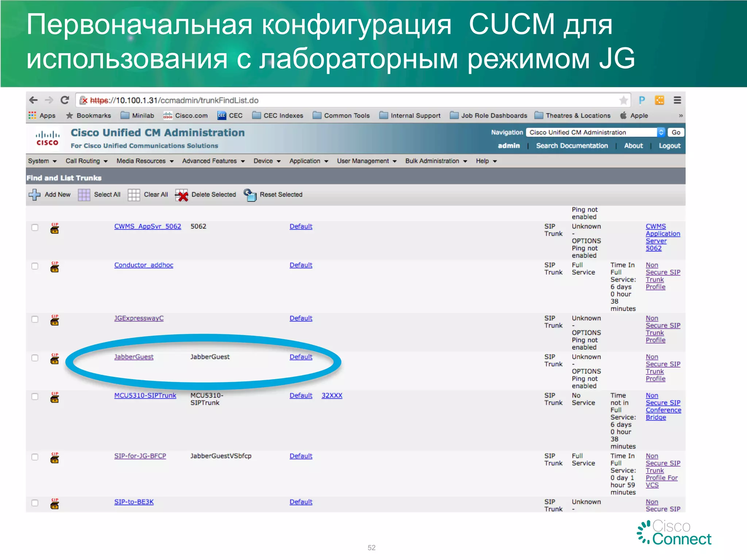Open Common Tools bookmark folder
Screen dimensions: 747x560
341,116
